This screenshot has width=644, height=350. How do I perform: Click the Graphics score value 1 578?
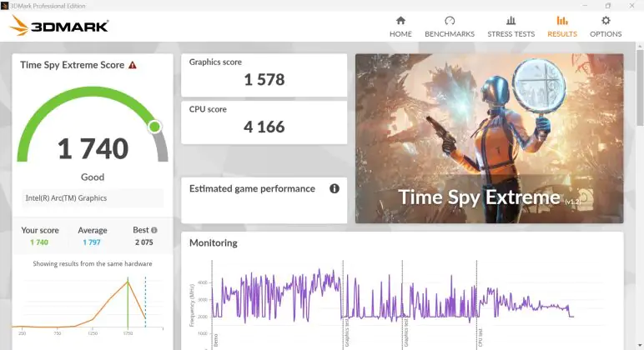point(264,80)
